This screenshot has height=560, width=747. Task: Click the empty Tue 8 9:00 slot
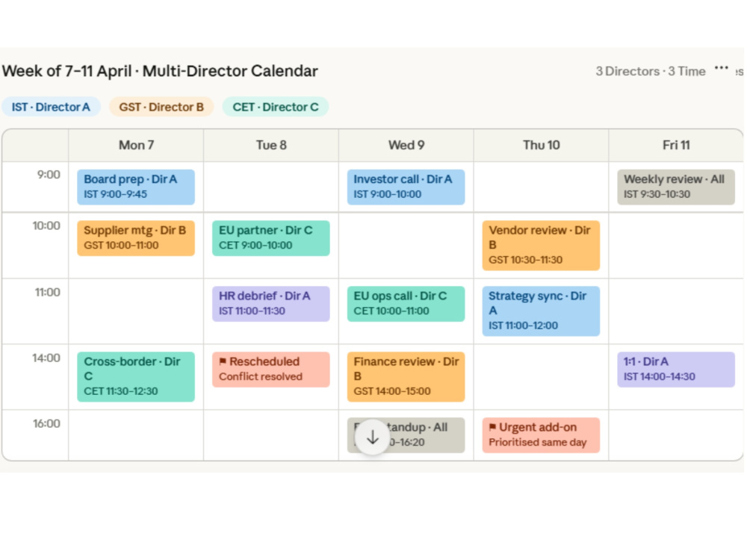click(271, 187)
